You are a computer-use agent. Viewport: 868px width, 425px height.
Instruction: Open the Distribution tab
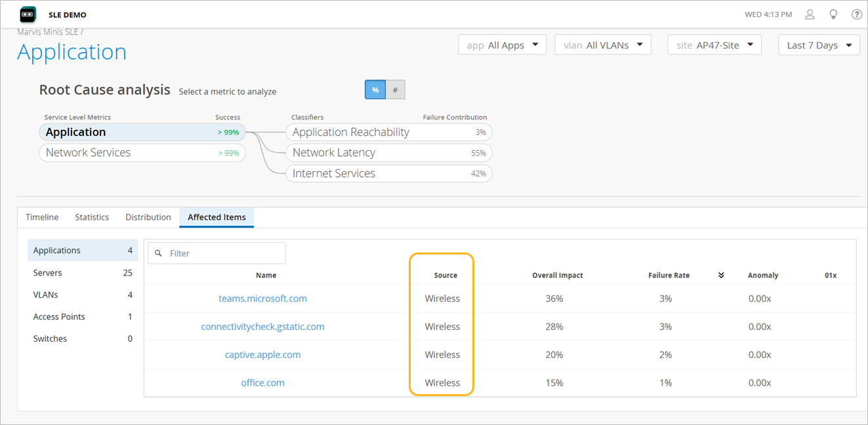[148, 217]
